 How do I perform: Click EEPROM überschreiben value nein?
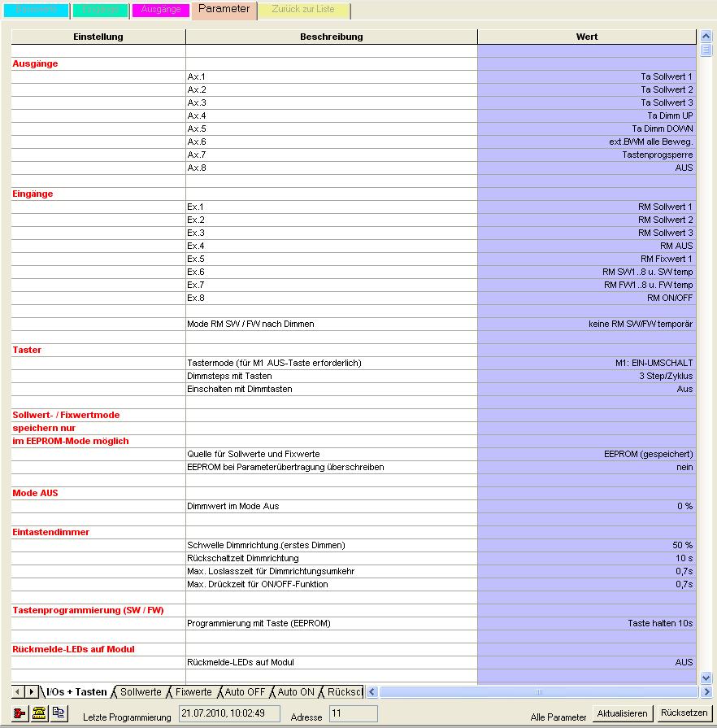(587, 467)
